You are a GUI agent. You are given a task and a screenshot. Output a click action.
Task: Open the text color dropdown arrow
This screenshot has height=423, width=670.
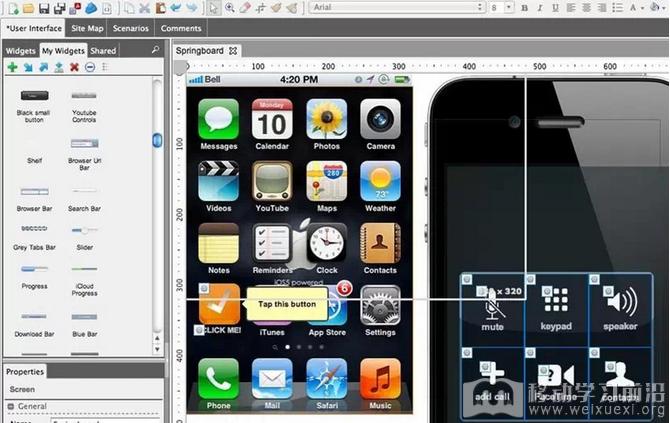coord(642,8)
